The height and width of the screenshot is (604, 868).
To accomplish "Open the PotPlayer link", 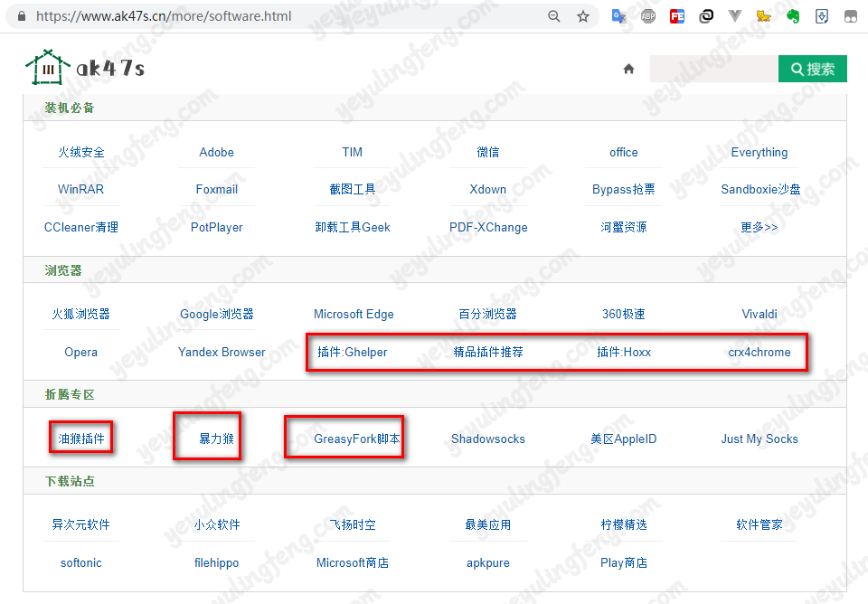I will tap(216, 227).
